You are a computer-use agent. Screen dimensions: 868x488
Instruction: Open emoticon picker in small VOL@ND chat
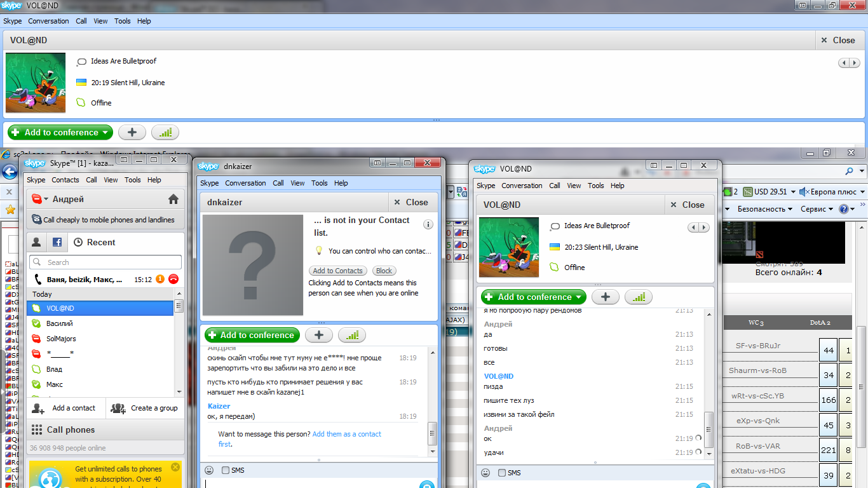coord(485,473)
